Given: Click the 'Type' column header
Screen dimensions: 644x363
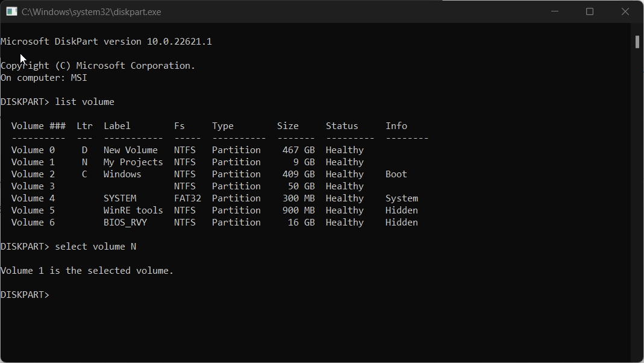Looking at the screenshot, I should 223,126.
